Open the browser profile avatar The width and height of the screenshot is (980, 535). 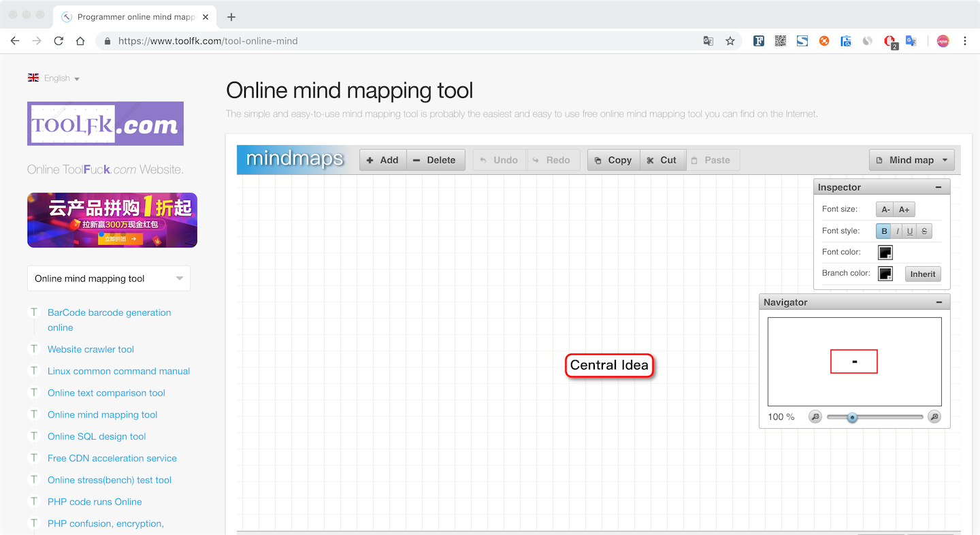click(943, 41)
